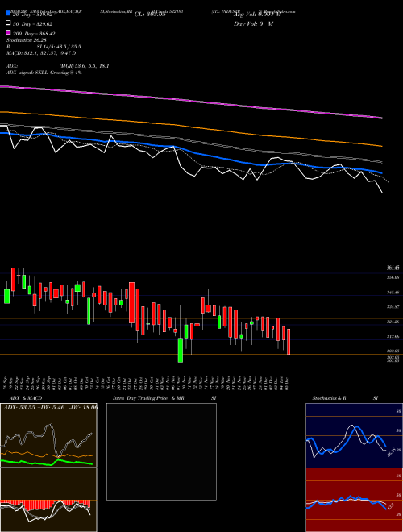Click the orange moving average line

191,127
